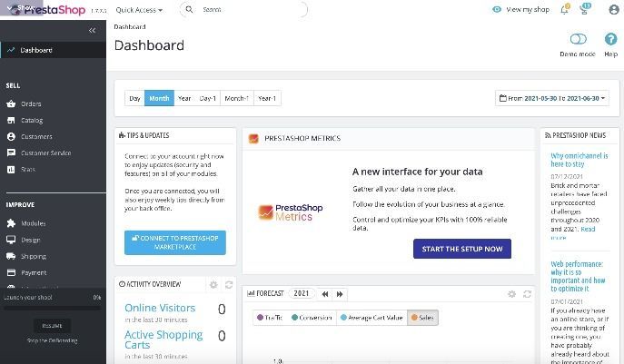Image resolution: width=624 pixels, height=364 pixels.
Task: Open the Help icon
Action: click(610, 39)
